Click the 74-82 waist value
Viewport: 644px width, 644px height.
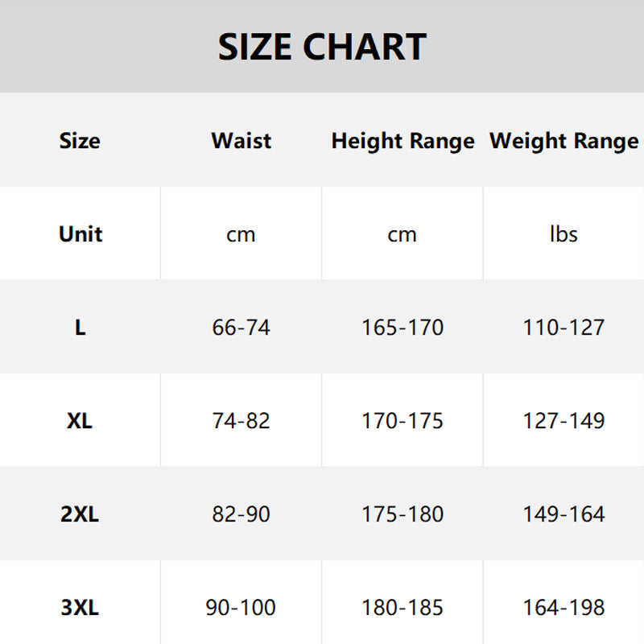242,421
